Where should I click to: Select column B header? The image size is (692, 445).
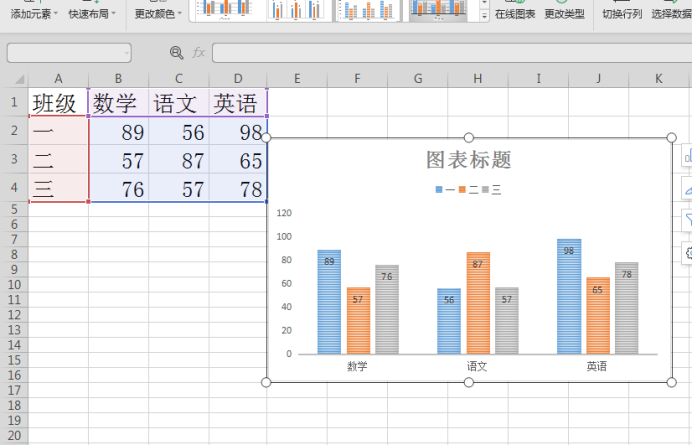[x=118, y=79]
